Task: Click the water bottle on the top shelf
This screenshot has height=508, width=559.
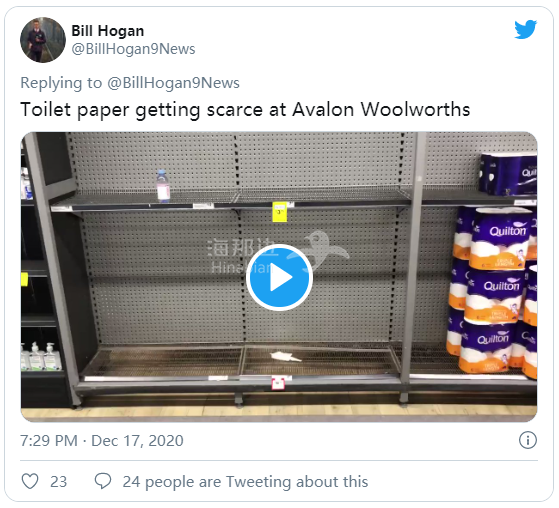Action: [163, 186]
